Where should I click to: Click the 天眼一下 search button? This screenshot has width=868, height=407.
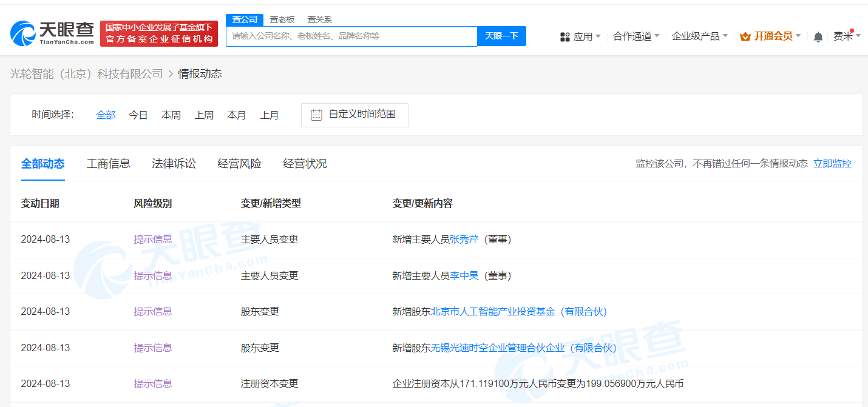[501, 36]
